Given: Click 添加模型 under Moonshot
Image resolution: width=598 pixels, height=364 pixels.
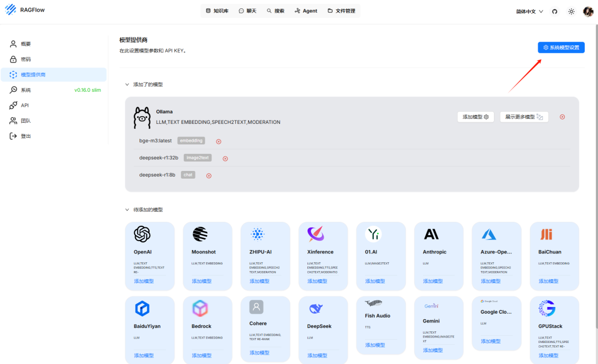Looking at the screenshot, I should coord(202,281).
